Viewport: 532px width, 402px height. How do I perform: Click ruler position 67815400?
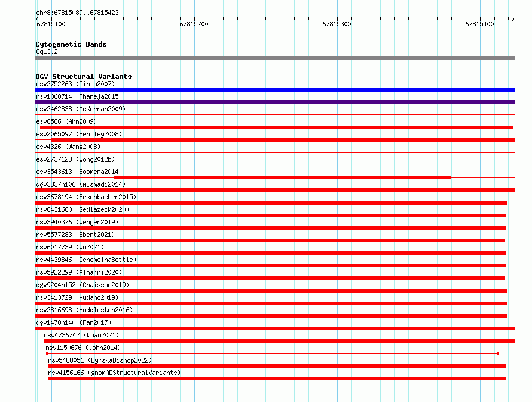479,24
